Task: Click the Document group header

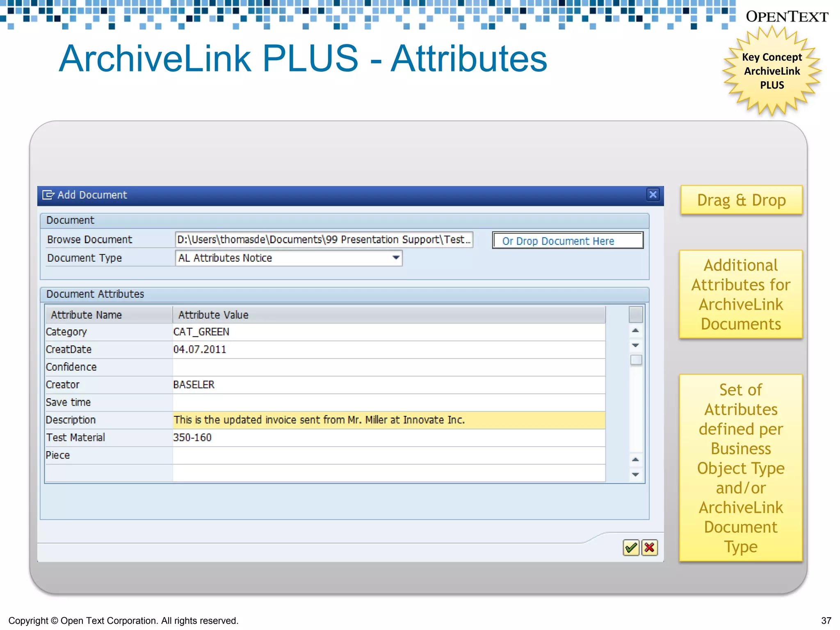Action: [x=345, y=220]
